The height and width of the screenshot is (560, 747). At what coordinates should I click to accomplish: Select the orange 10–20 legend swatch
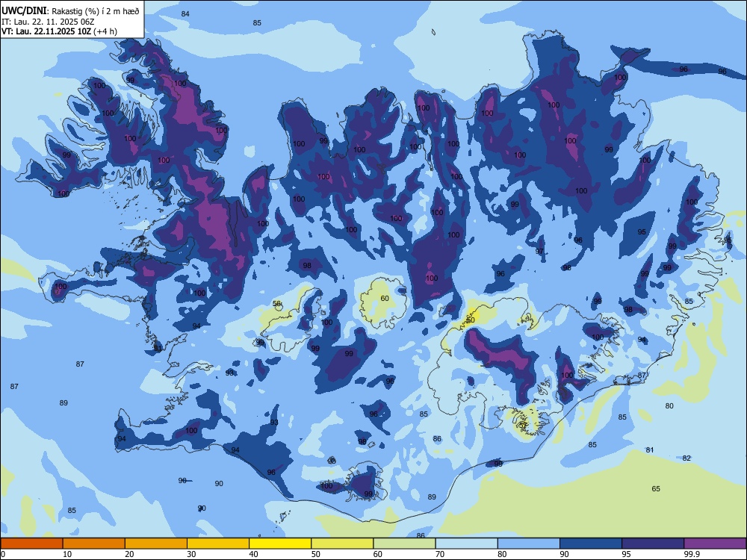(94, 544)
